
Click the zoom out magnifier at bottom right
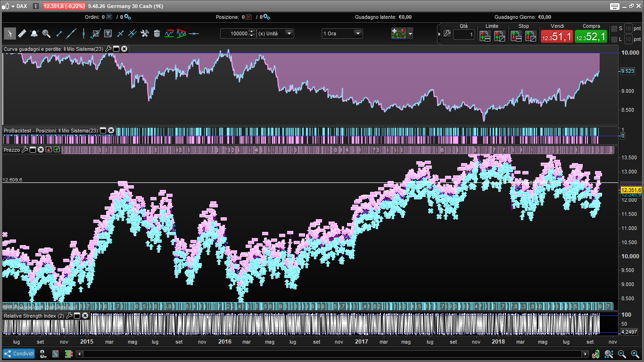[622, 354]
